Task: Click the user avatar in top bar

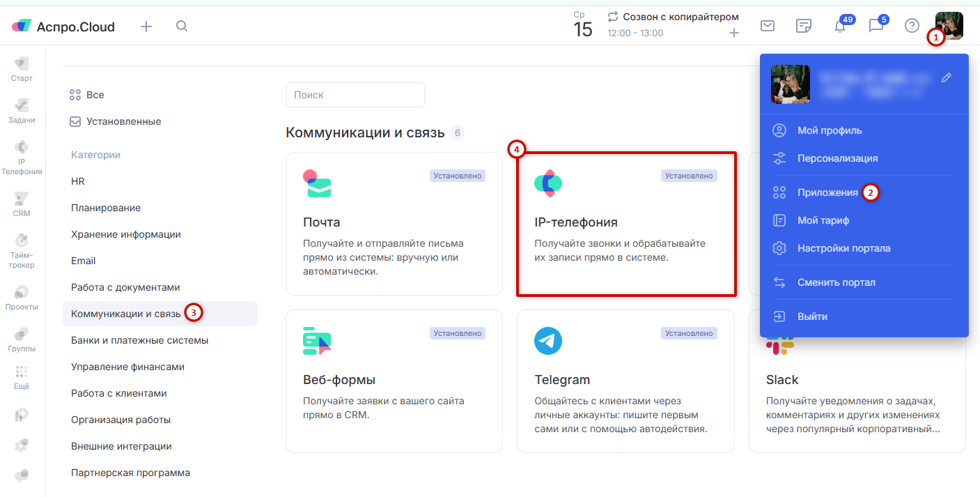Action: [949, 26]
